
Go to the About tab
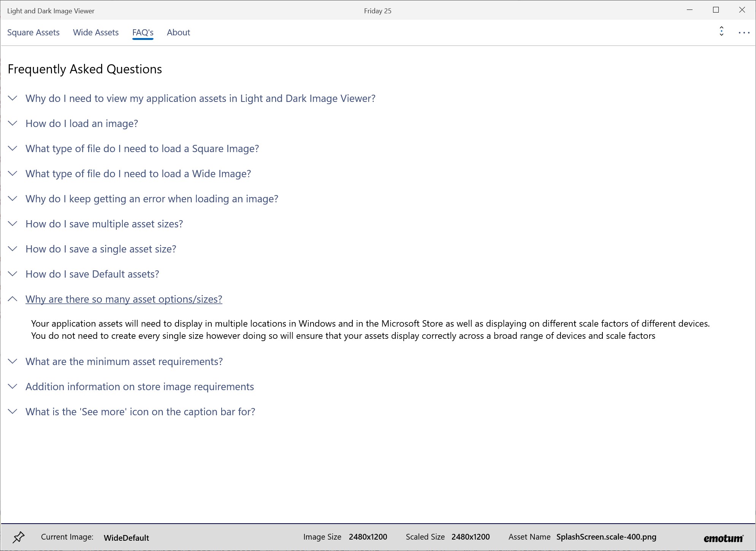178,32
